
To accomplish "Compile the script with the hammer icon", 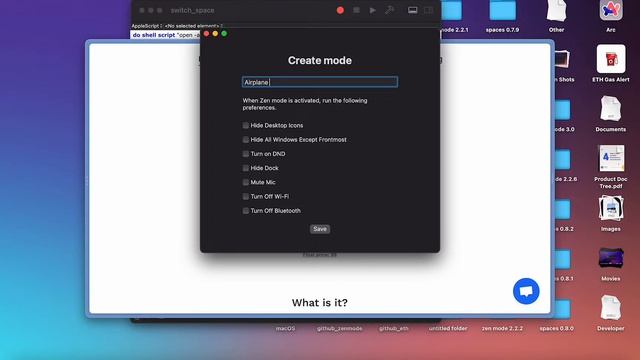I will [389, 10].
